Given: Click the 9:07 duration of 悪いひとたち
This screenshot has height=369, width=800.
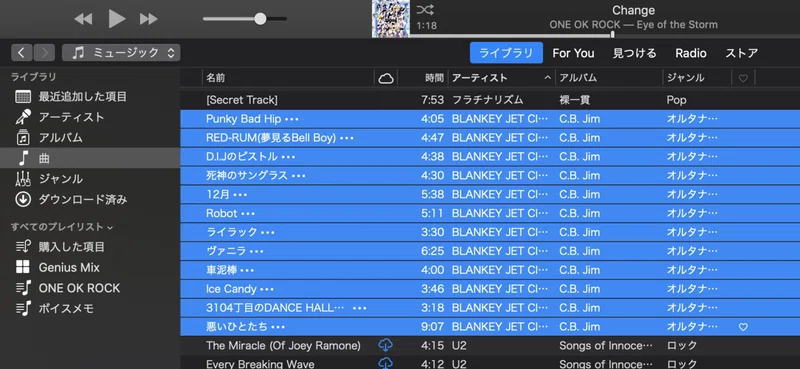Looking at the screenshot, I should (x=433, y=327).
